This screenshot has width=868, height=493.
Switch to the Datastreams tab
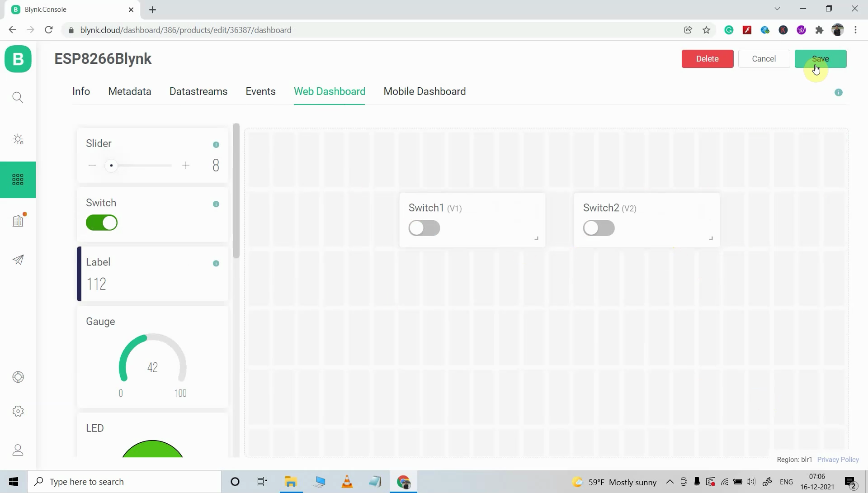[198, 91]
